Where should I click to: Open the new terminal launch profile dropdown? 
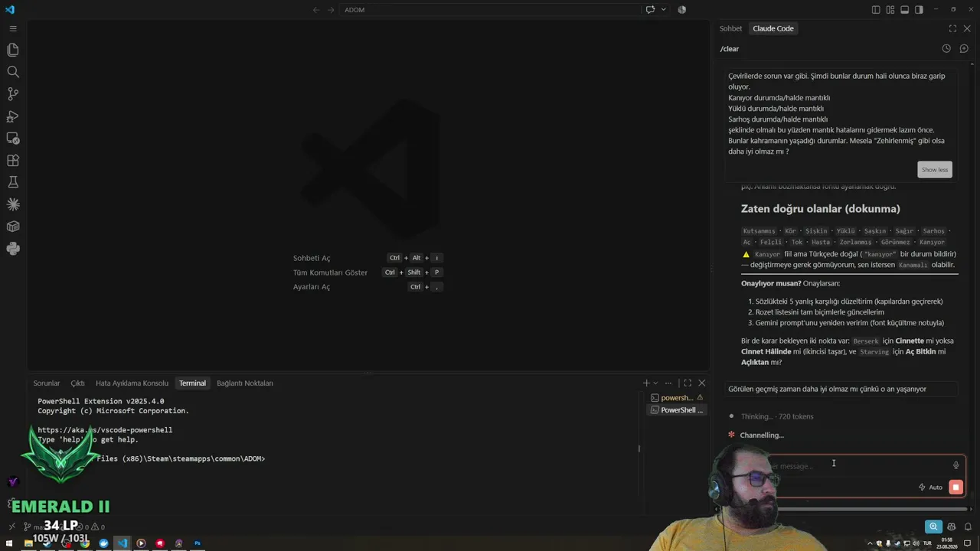655,383
